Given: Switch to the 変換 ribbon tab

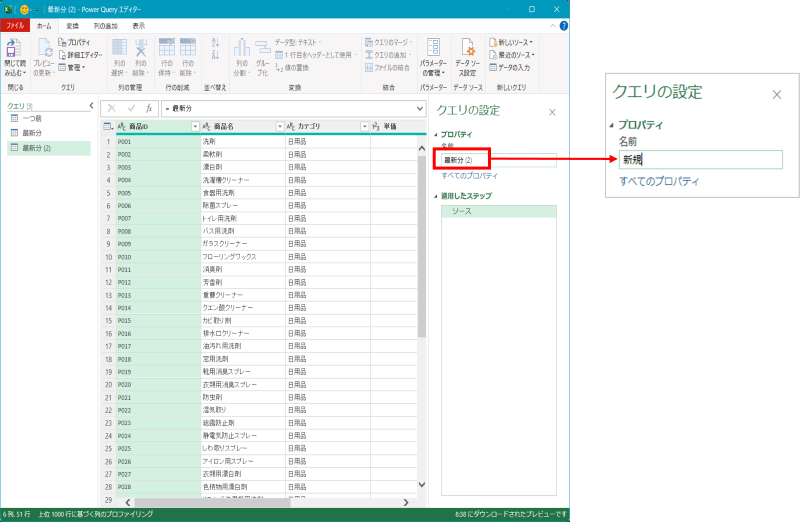Looking at the screenshot, I should click(x=72, y=26).
